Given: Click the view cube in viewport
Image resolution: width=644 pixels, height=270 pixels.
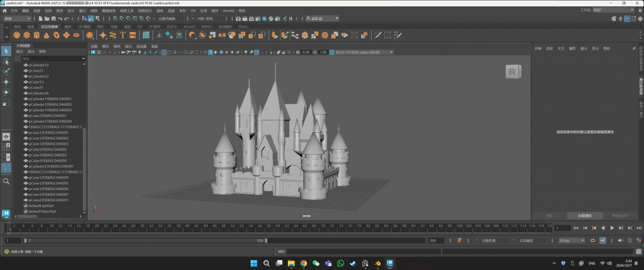Looking at the screenshot, I should [511, 72].
